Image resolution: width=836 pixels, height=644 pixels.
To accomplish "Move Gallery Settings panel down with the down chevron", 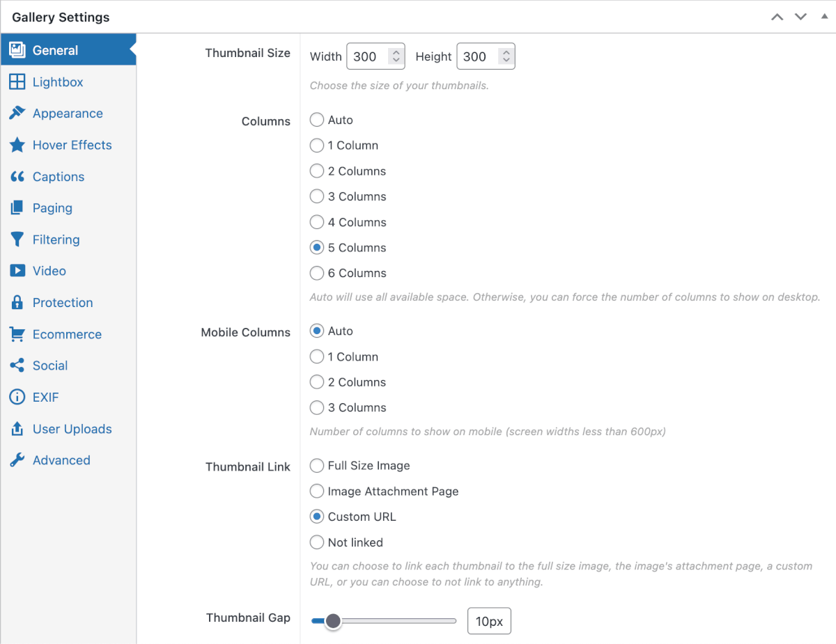I will [800, 17].
